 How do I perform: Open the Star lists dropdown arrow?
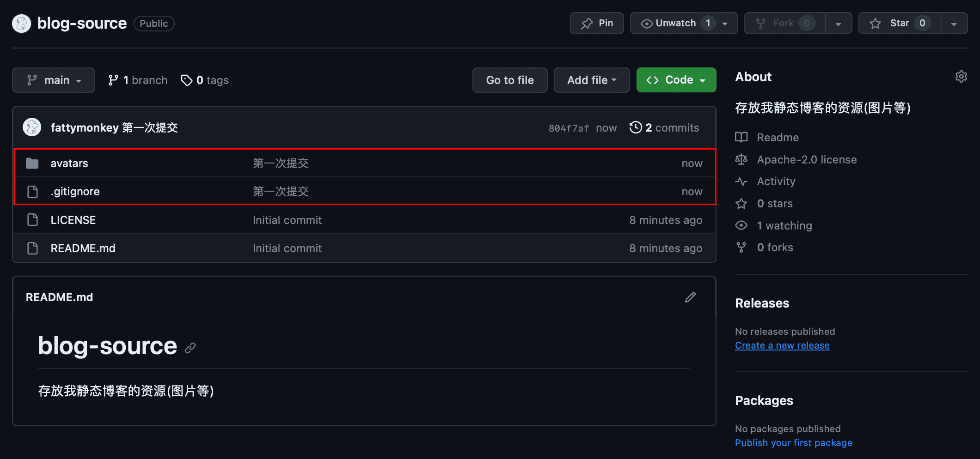click(954, 23)
